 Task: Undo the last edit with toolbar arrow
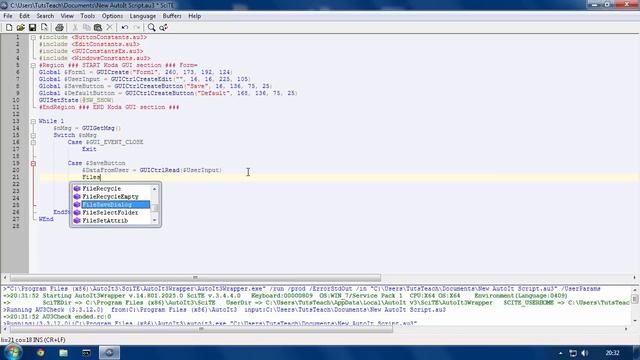tap(125, 27)
